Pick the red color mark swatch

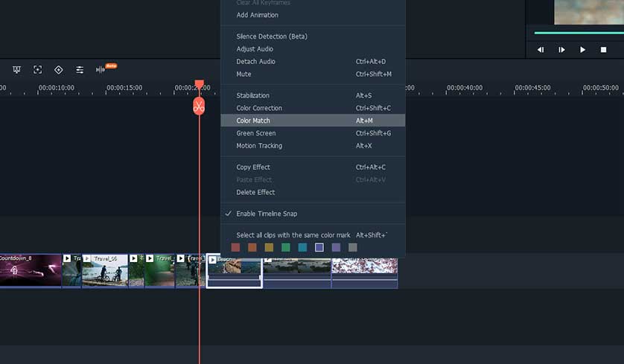[235, 247]
